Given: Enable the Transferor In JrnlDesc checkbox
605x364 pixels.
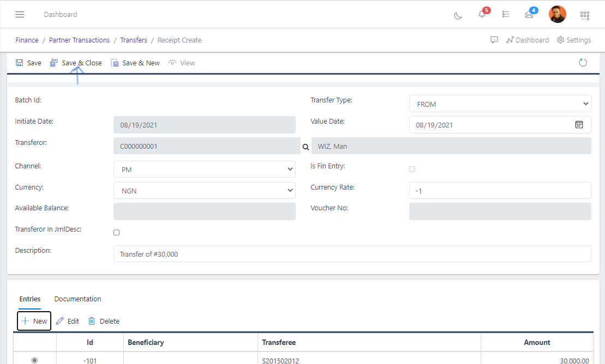Looking at the screenshot, I should pos(116,233).
